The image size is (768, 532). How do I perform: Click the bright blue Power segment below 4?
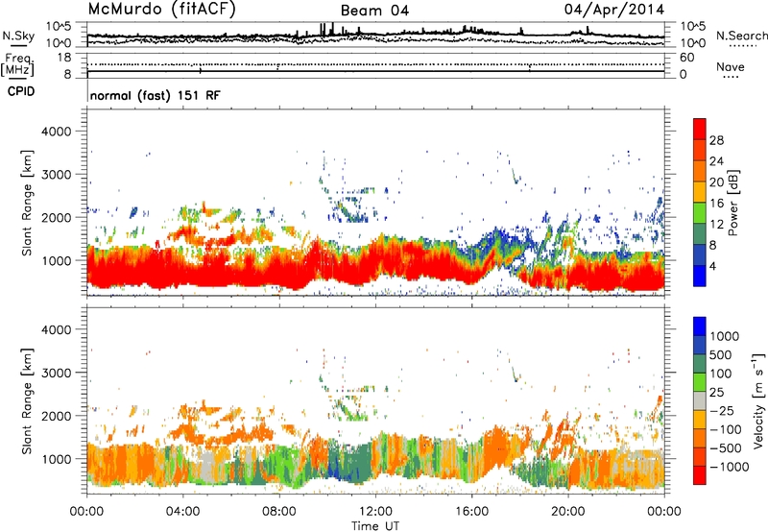700,276
